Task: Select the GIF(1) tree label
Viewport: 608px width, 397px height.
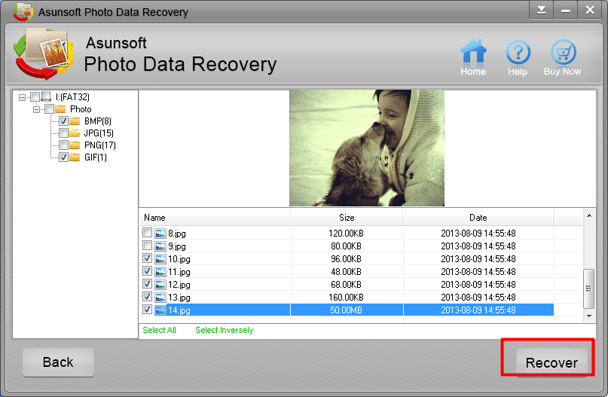Action: point(95,157)
